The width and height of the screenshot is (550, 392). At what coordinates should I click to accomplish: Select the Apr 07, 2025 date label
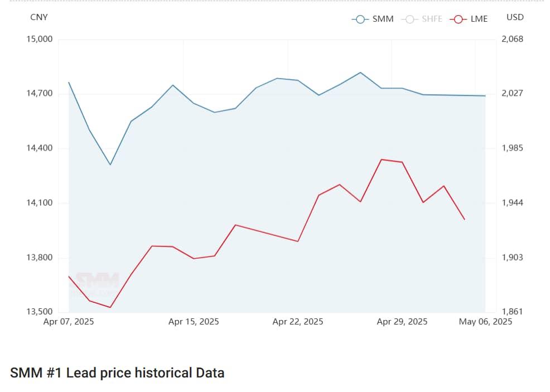69,322
